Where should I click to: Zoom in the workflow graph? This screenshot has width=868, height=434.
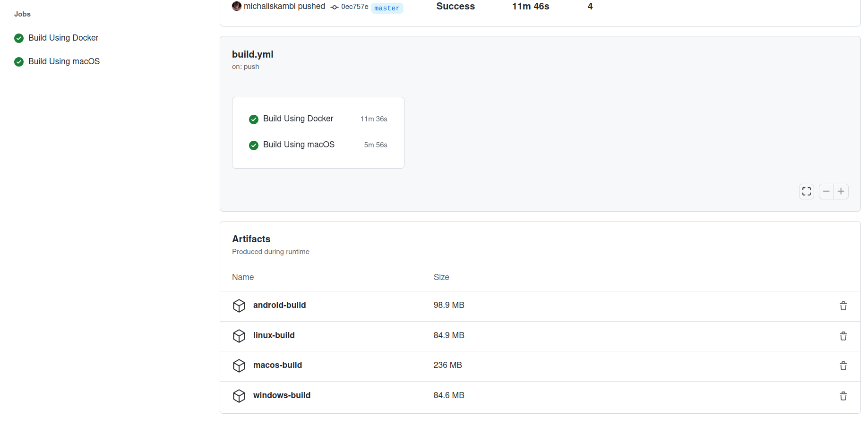tap(841, 191)
